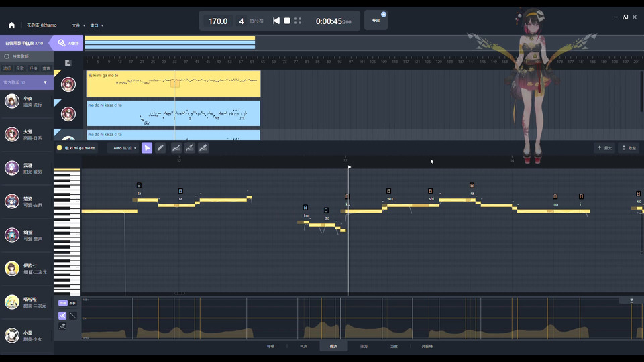The width and height of the screenshot is (644, 362).
Task: Go to the home screen icon
Action: point(11,25)
